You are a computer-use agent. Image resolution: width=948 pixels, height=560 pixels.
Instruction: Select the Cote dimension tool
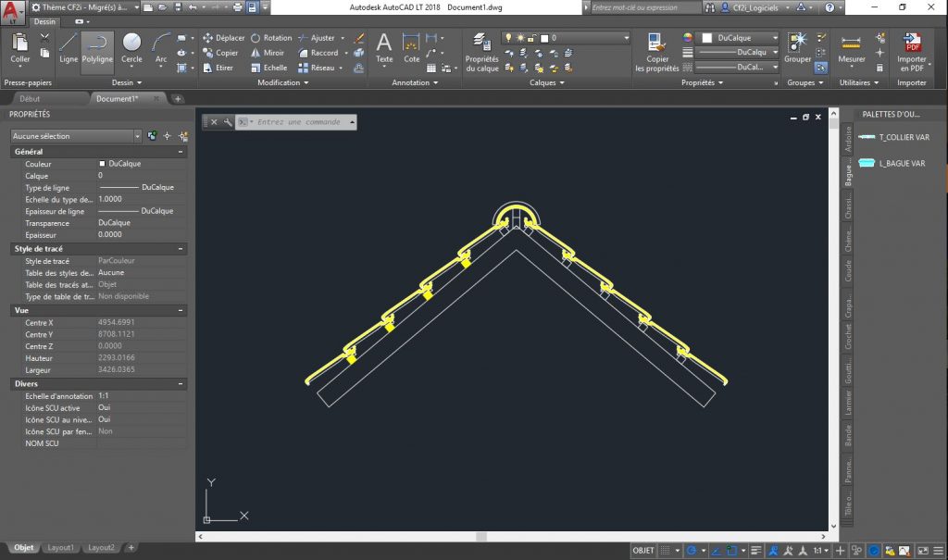pyautogui.click(x=411, y=48)
